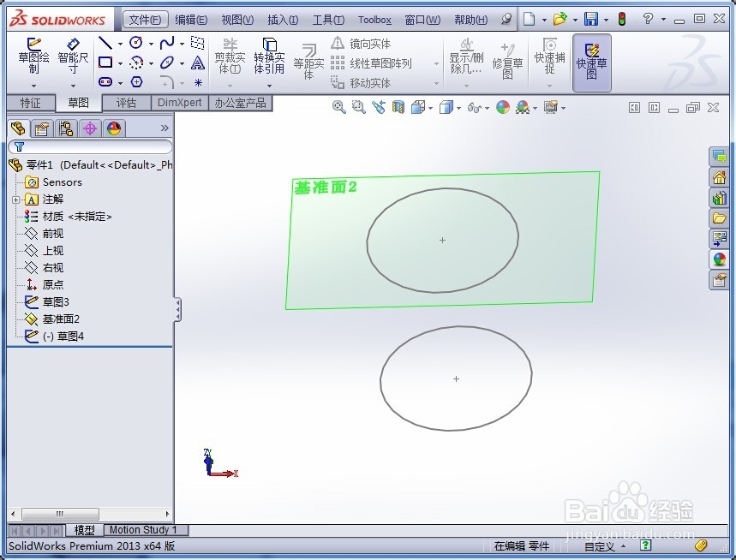736x560 pixels.
Task: Open the 转换实体引用 dropdown arrow
Action: [x=269, y=86]
